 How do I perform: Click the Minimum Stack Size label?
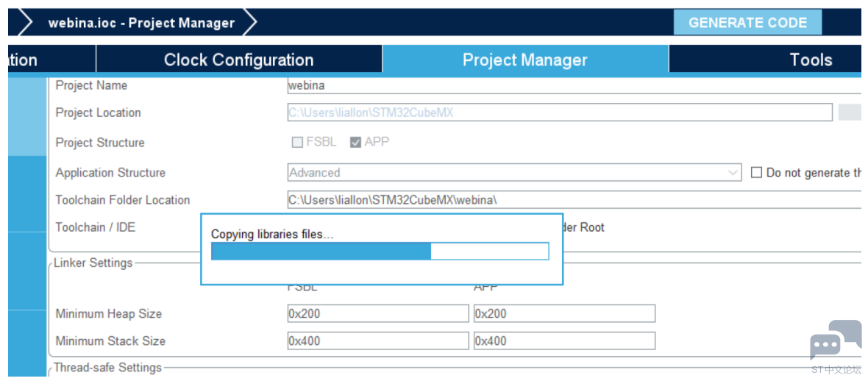(x=110, y=341)
